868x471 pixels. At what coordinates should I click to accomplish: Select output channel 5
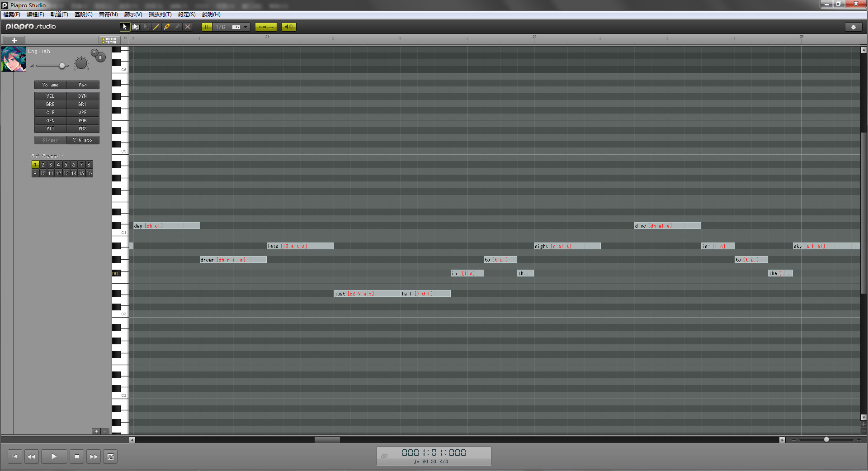coord(66,165)
